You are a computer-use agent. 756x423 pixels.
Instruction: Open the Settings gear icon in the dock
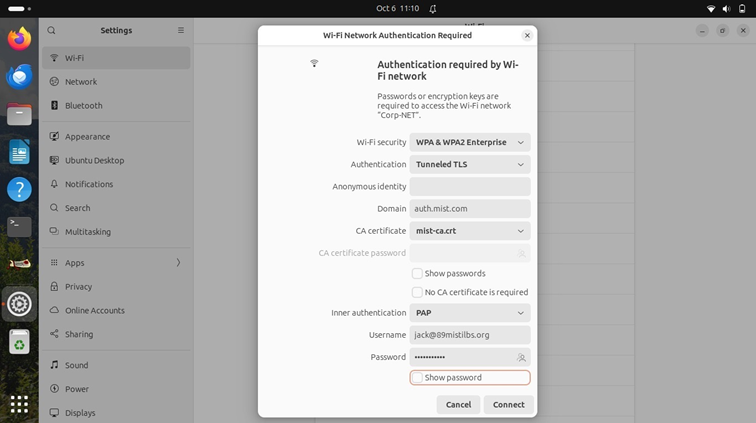tap(19, 304)
